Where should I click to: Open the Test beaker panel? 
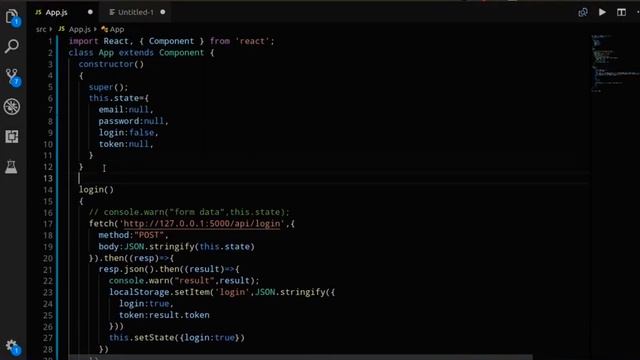pos(11,167)
